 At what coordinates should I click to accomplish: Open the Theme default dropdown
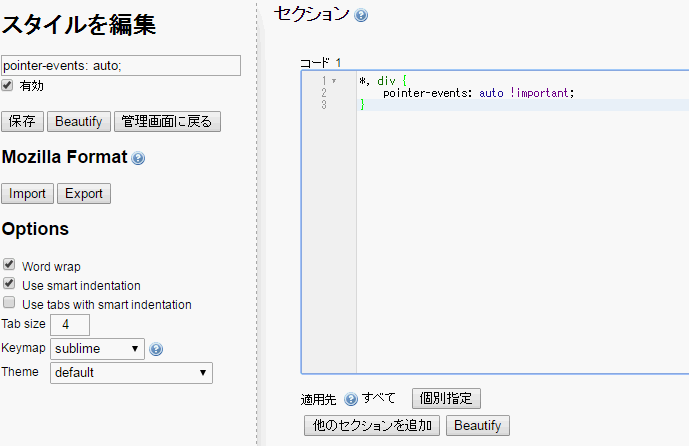tap(131, 373)
